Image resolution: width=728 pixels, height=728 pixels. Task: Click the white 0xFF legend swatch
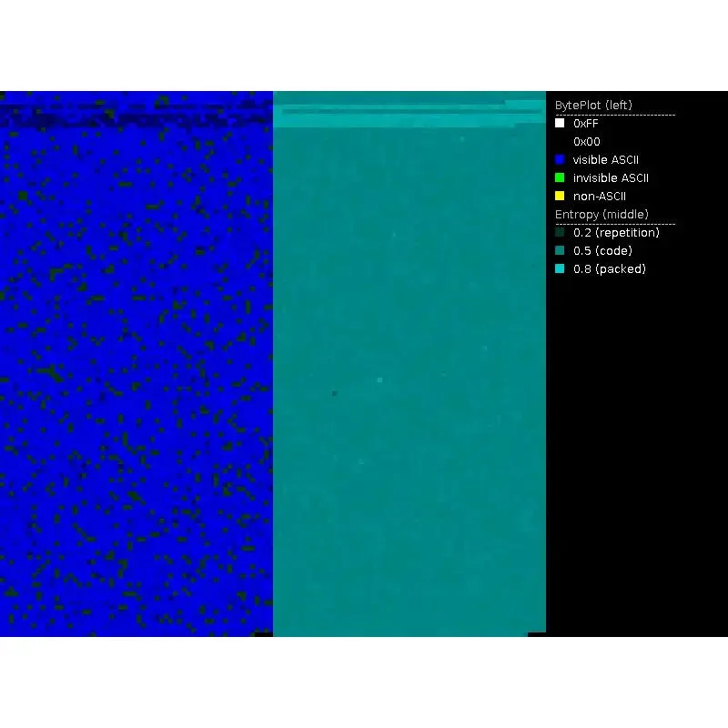point(560,123)
